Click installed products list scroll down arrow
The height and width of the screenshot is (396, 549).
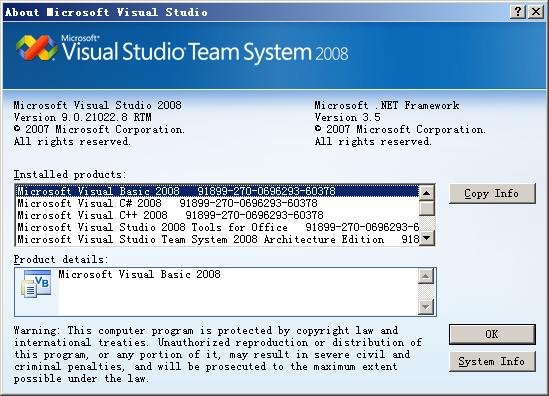click(x=427, y=238)
